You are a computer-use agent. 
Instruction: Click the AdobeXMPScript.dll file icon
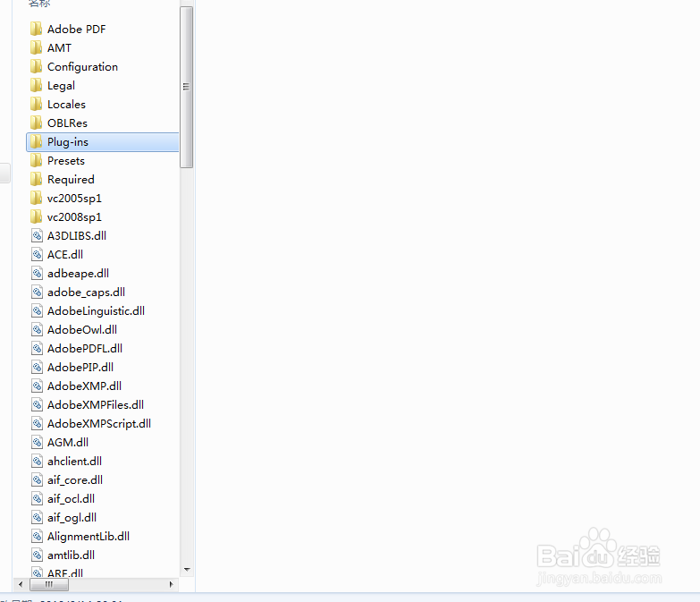coord(37,423)
